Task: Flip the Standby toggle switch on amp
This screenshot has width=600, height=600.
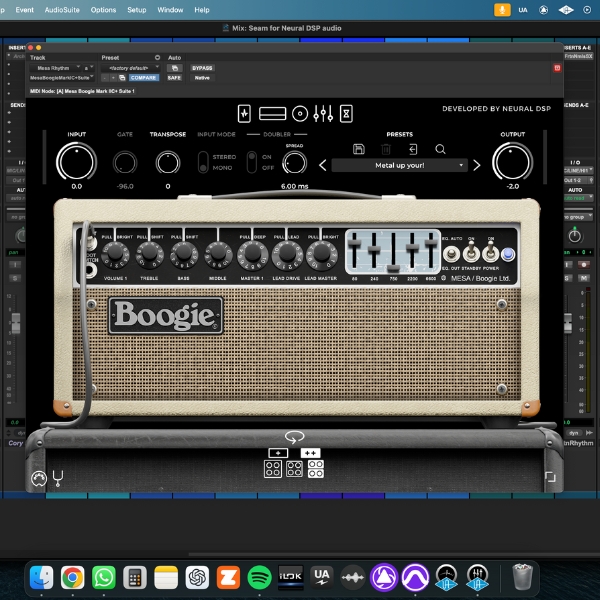Action: coord(471,253)
